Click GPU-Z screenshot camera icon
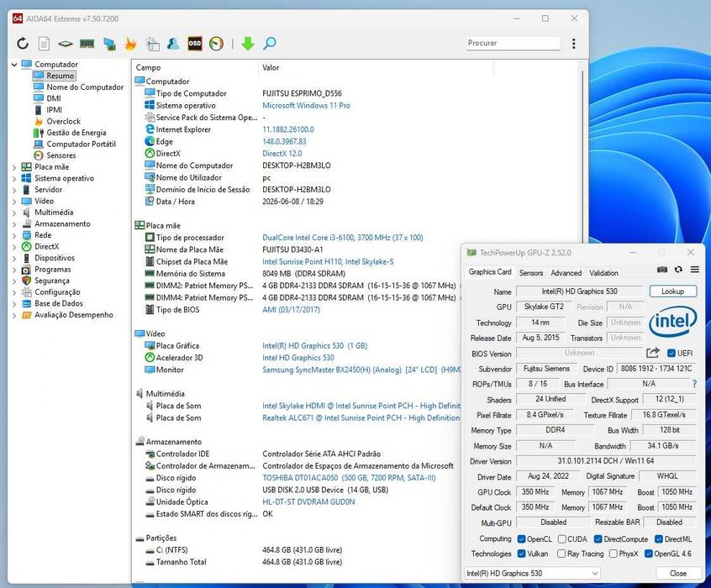 [x=662, y=270]
